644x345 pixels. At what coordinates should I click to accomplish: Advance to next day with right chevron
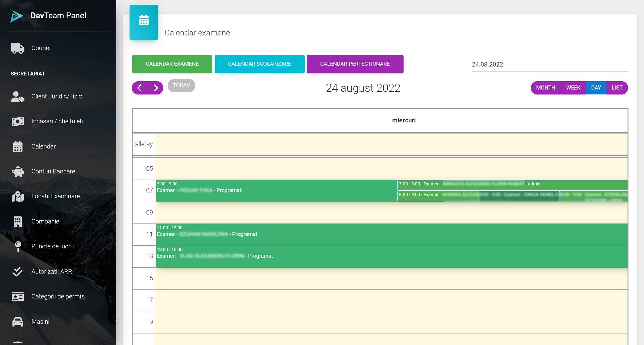point(156,88)
